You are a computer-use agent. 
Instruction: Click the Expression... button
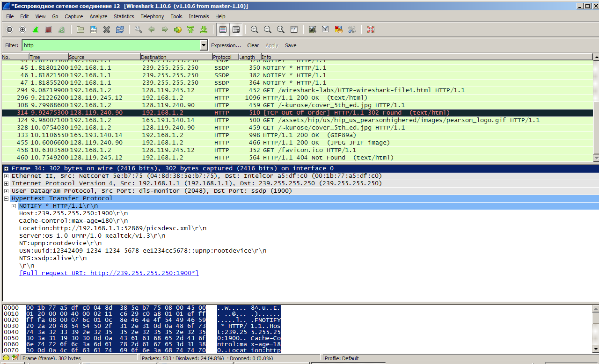point(226,45)
